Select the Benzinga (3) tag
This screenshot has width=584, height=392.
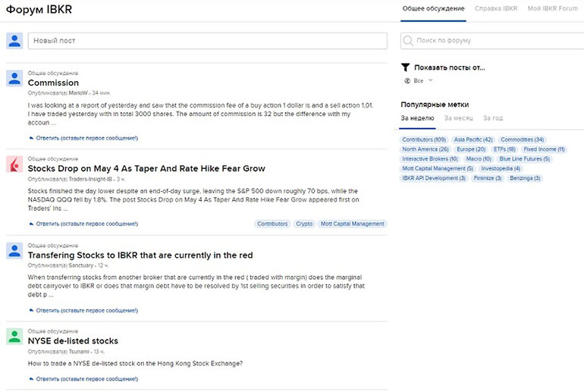pos(525,178)
